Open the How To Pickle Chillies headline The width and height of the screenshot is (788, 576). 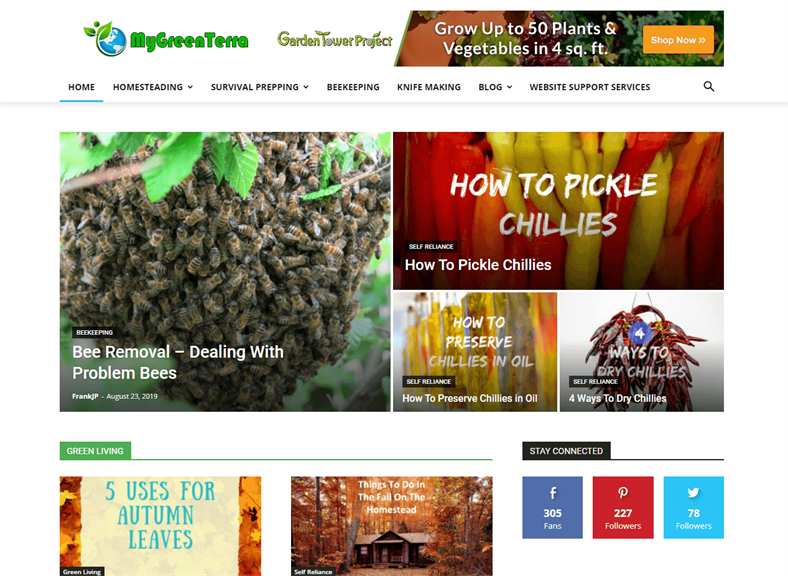(x=478, y=265)
